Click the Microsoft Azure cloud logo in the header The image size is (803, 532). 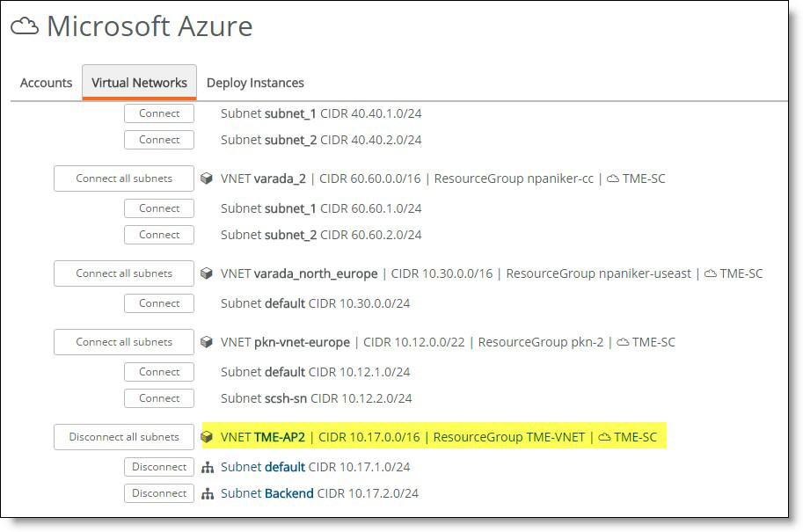pyautogui.click(x=25, y=26)
